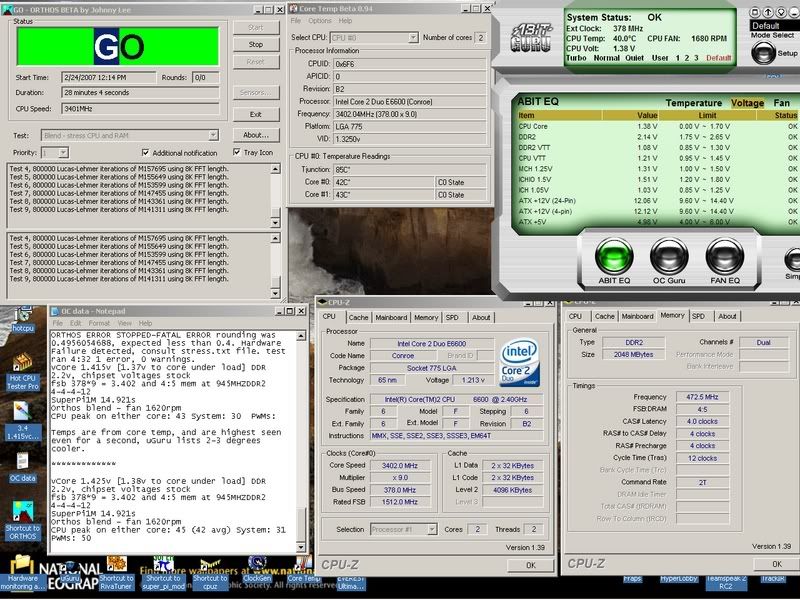Click the DDR2 VTT row in ABIT EQ
This screenshot has width=800, height=600.
click(658, 147)
